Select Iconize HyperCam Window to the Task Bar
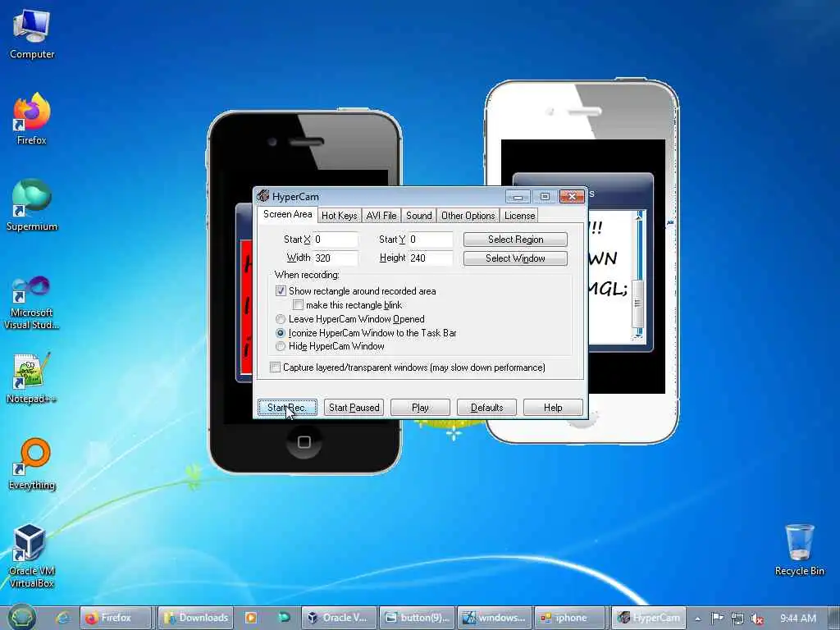Viewport: 840px width, 630px height. pyautogui.click(x=281, y=333)
